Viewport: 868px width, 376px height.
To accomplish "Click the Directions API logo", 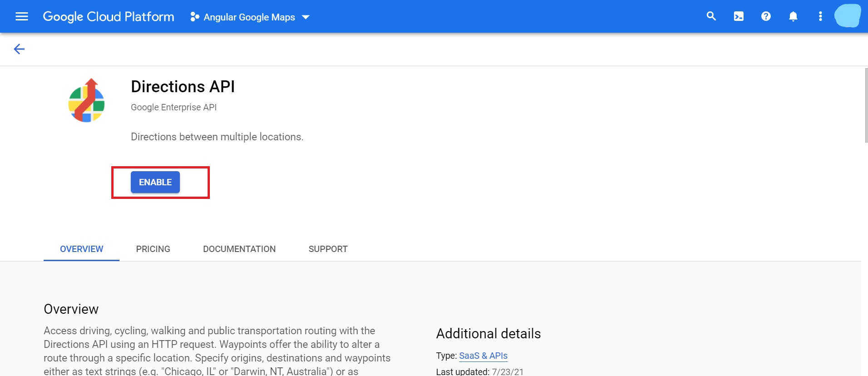I will (86, 100).
